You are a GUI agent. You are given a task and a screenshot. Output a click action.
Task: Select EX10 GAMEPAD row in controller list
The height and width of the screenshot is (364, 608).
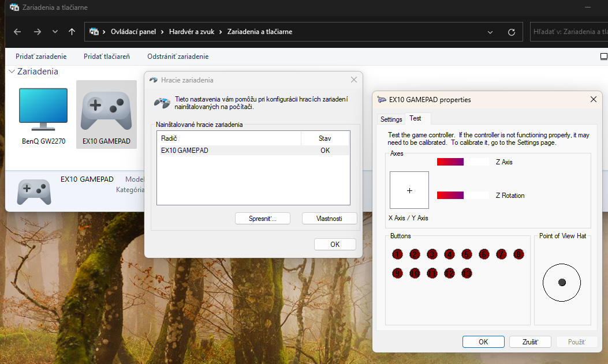point(253,151)
